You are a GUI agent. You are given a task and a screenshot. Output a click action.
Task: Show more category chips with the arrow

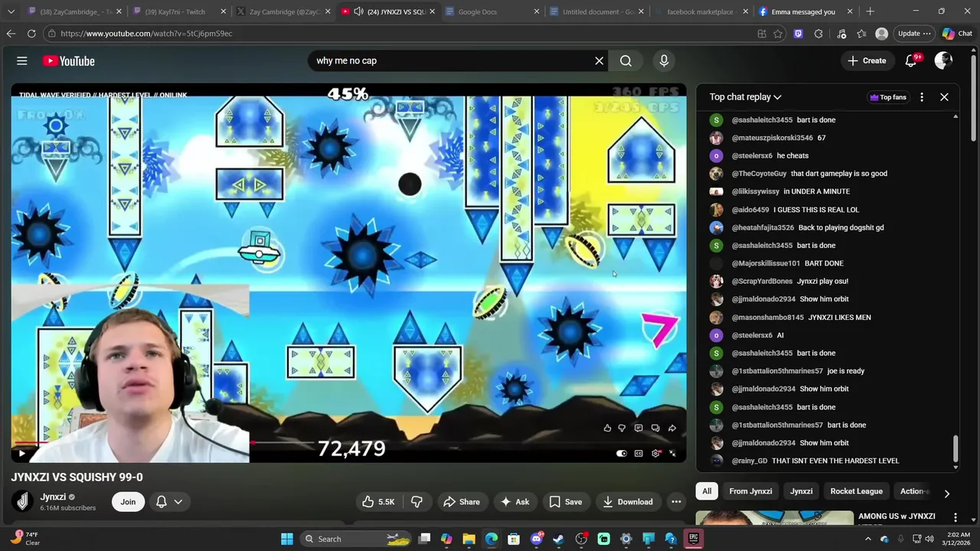click(x=946, y=494)
